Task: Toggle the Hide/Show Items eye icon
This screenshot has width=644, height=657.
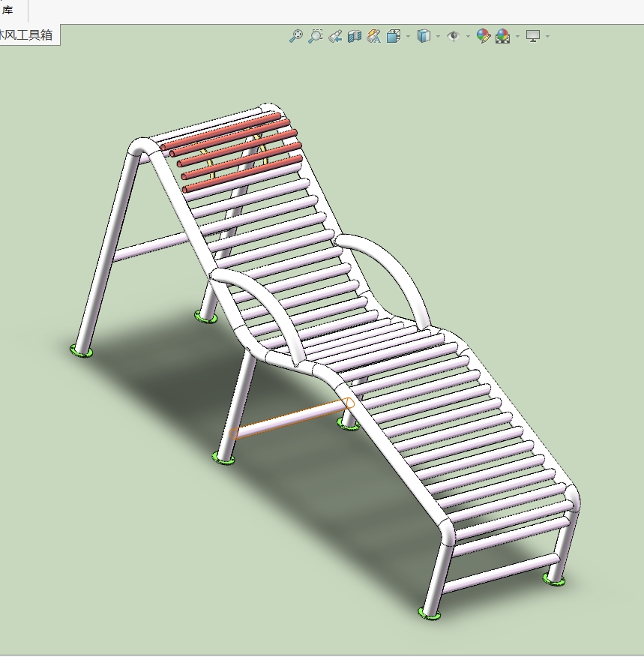Action: (454, 36)
